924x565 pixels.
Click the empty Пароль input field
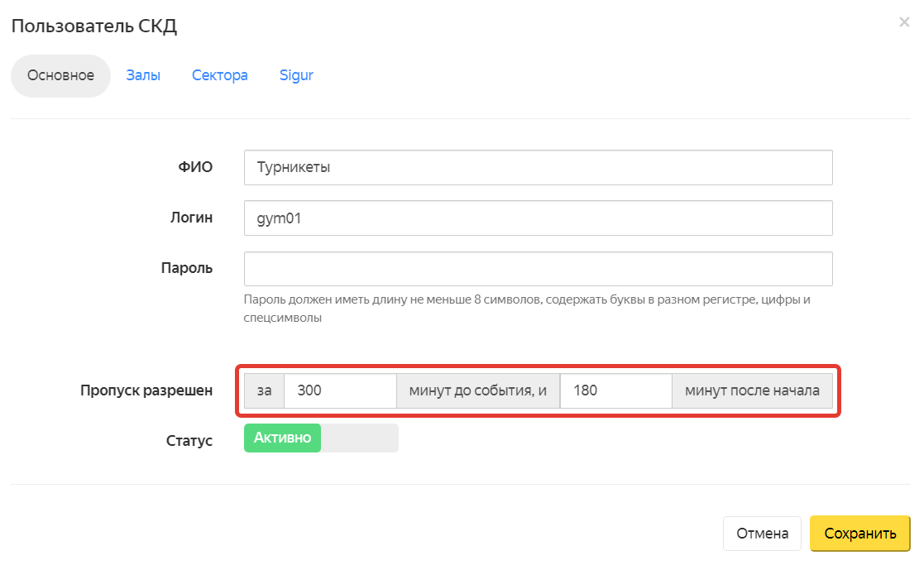click(x=538, y=269)
